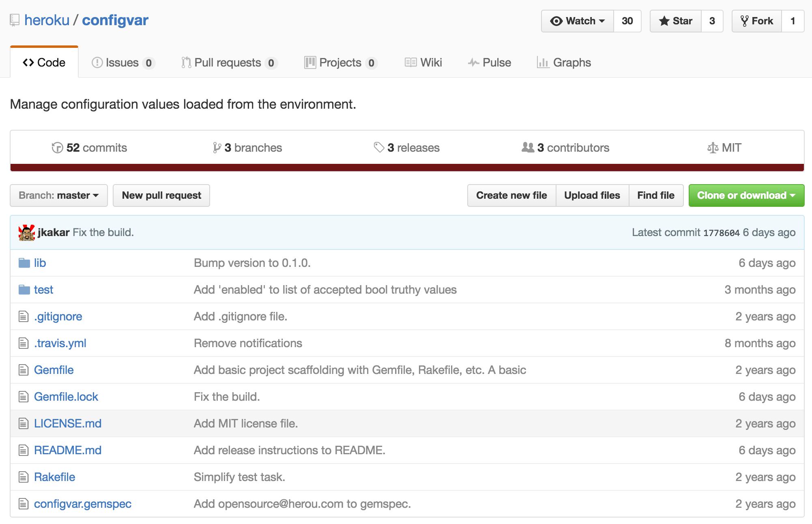The image size is (812, 524).
Task: Open the 'Add .gitignore file.' commit message
Action: (x=241, y=316)
